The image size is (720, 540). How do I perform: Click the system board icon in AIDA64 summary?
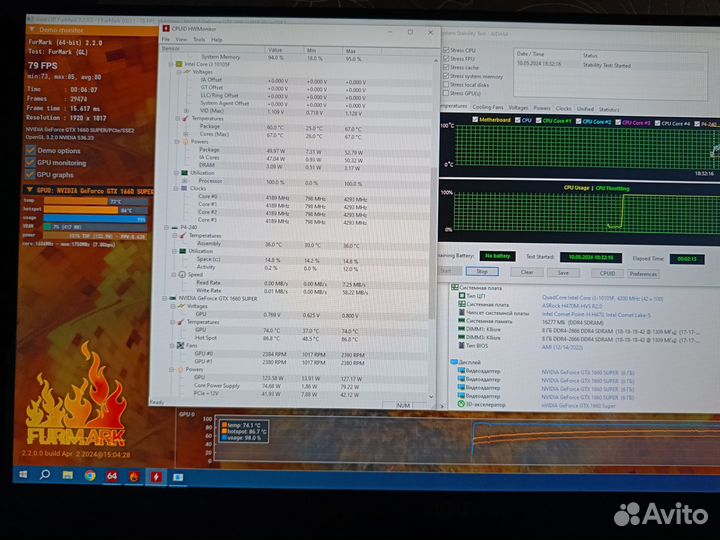tap(455, 287)
